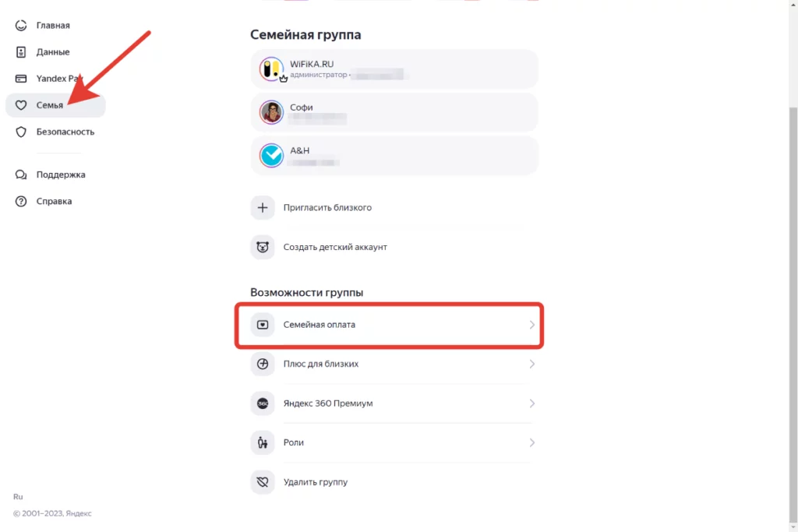Screen dimensions: 798x532
Task: Select the Данные document icon
Action: 21,52
